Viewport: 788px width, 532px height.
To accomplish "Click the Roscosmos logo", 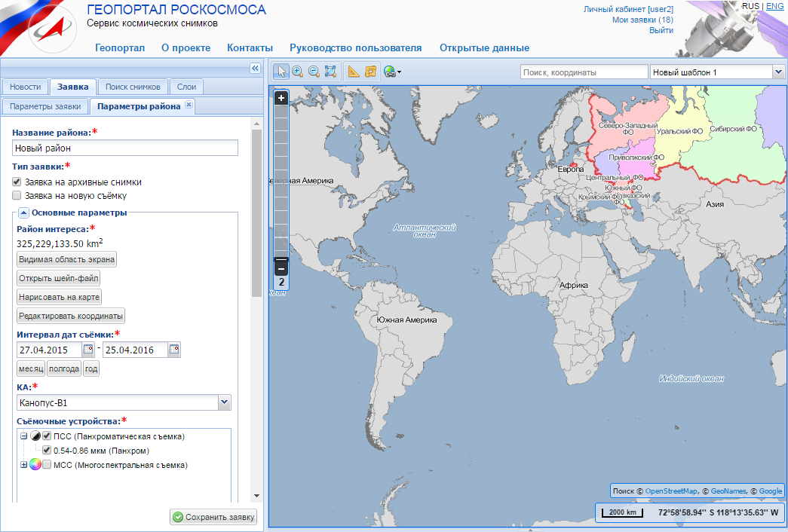I will pos(53,29).
